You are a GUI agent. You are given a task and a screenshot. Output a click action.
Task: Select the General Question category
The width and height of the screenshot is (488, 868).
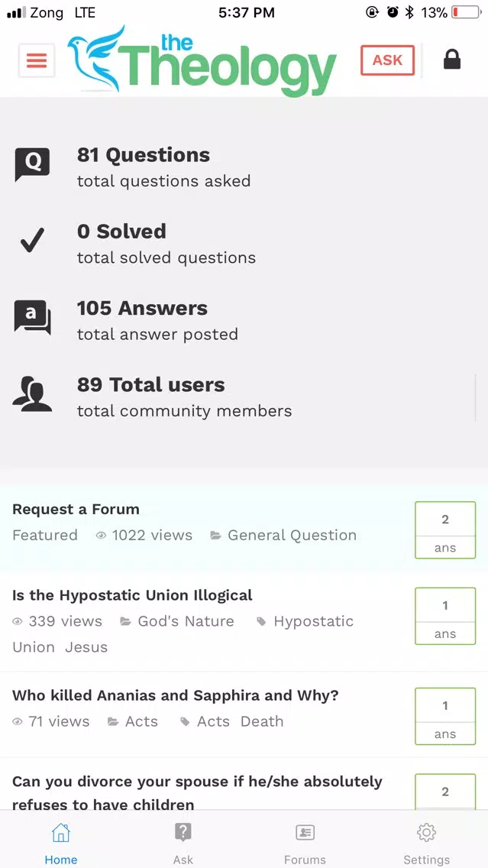(x=292, y=536)
